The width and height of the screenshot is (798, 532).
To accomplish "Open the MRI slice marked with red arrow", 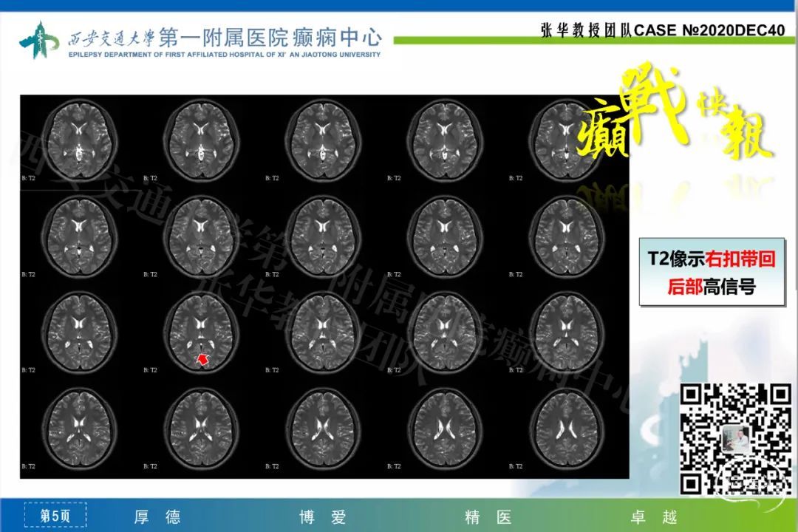I will [201, 333].
